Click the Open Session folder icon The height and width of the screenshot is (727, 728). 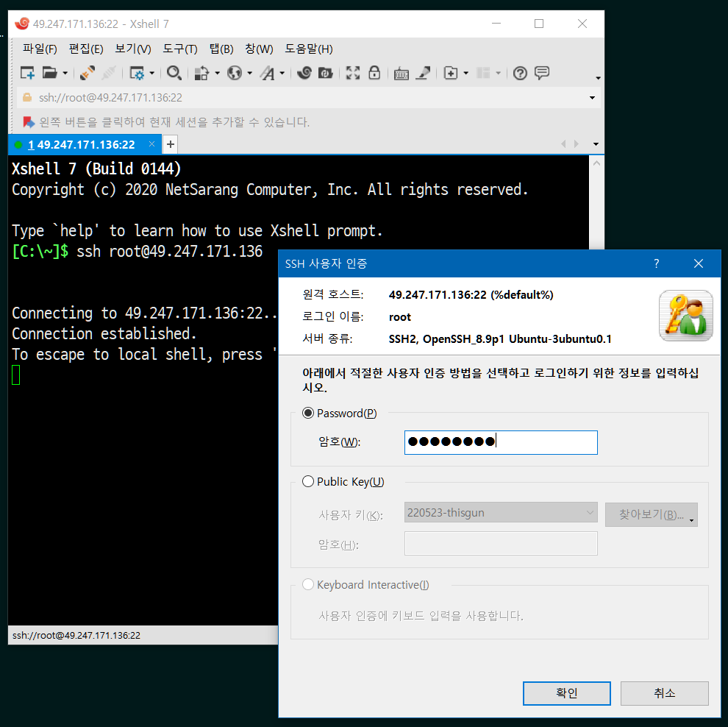click(x=49, y=73)
